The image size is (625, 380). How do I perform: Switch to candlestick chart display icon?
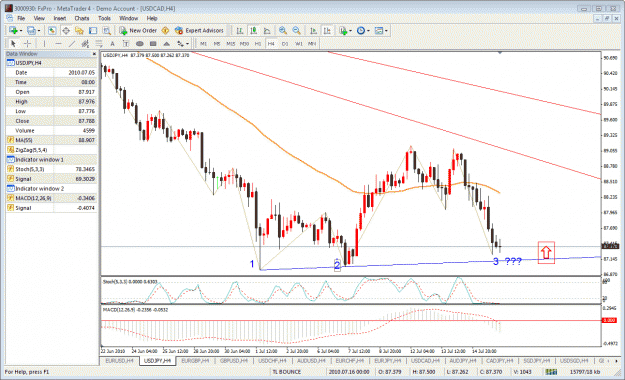[x=253, y=30]
